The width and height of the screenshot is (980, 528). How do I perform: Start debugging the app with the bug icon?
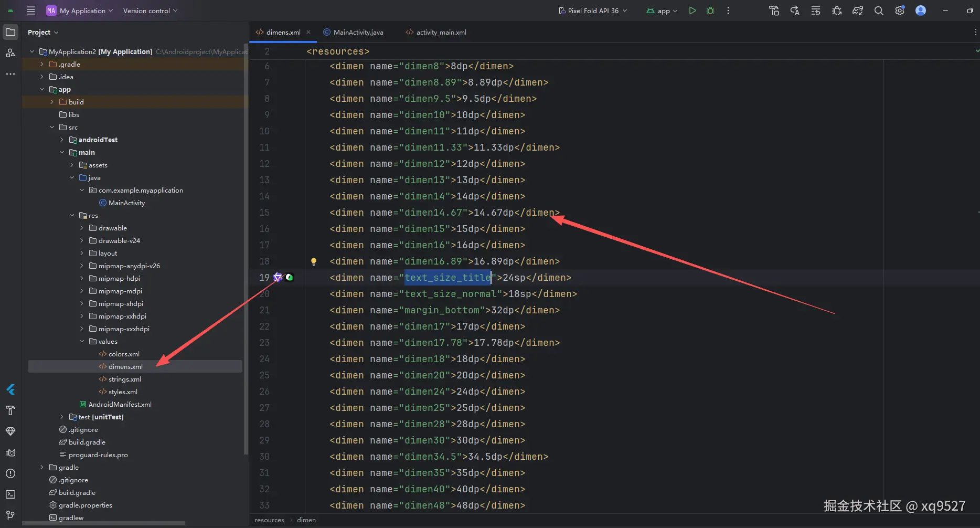[x=710, y=10]
